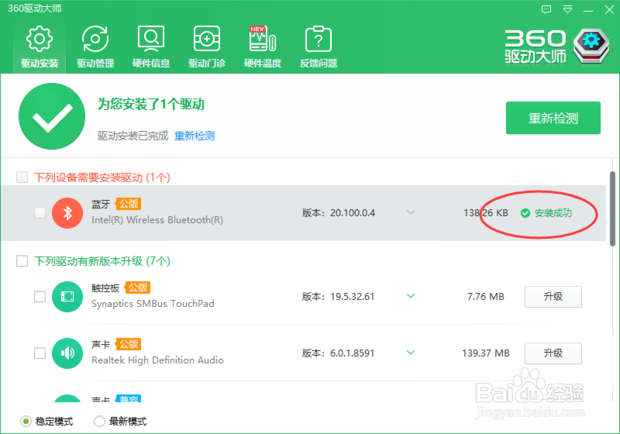The height and width of the screenshot is (434, 620).
Task: Click 升级 for Synaptics SMBus TouchPad
Action: tap(553, 296)
